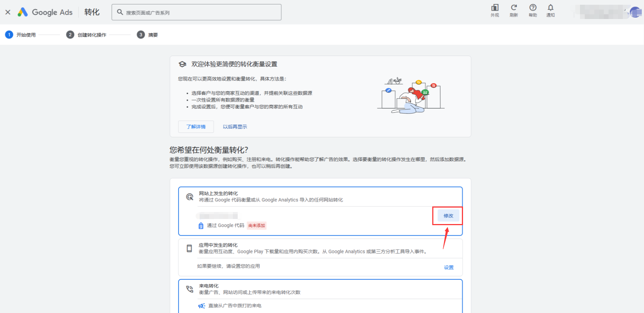This screenshot has width=644, height=313.
Task: Click the phone call conversion icon
Action: (x=189, y=289)
